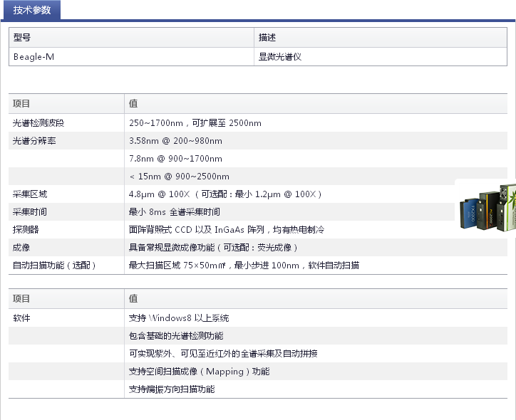
Task: Select the 探测器 row label
Action: [26, 229]
